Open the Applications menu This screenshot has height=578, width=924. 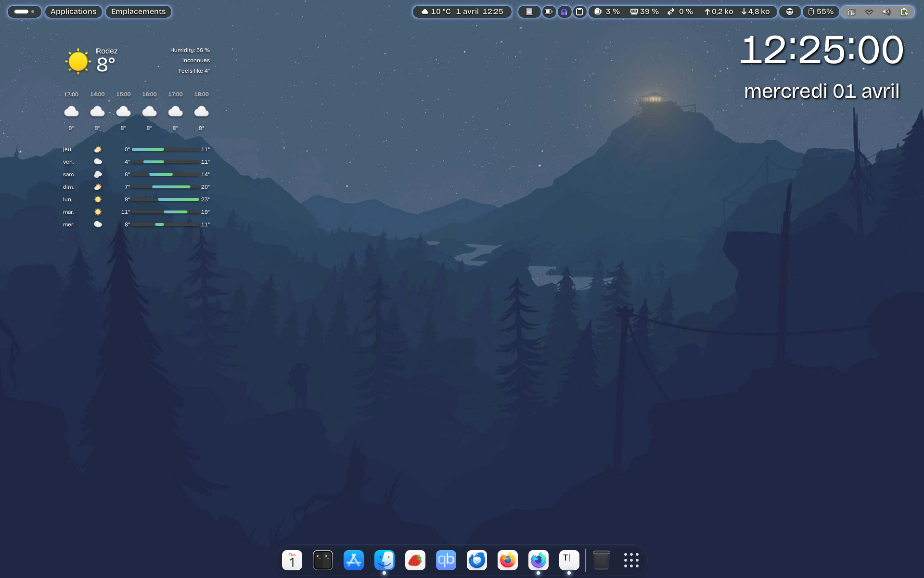(73, 12)
